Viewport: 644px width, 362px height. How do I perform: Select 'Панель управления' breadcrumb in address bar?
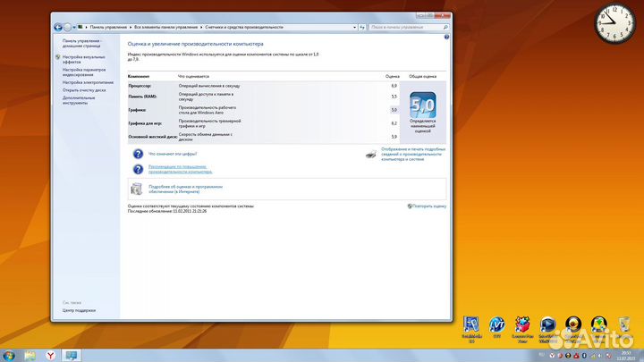108,27
